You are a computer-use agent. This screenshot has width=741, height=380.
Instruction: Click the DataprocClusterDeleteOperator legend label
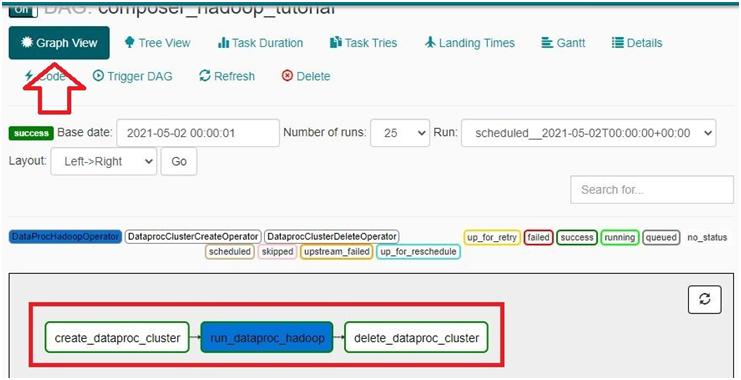click(332, 236)
